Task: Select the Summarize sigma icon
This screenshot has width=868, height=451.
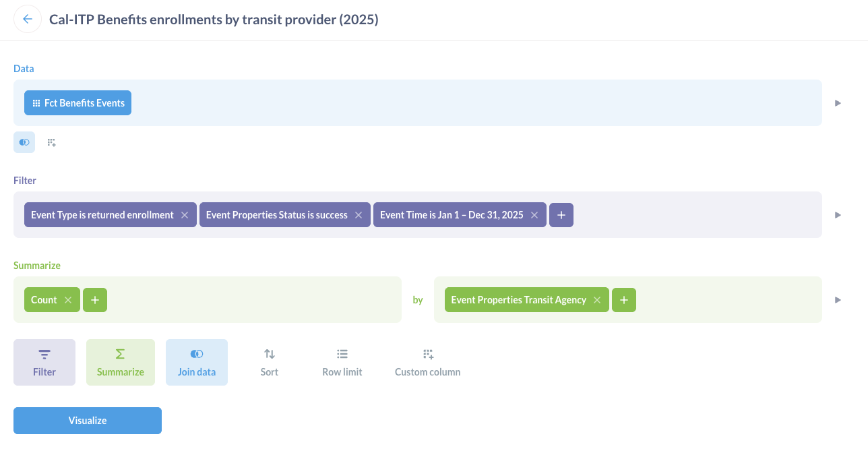Action: 120,353
